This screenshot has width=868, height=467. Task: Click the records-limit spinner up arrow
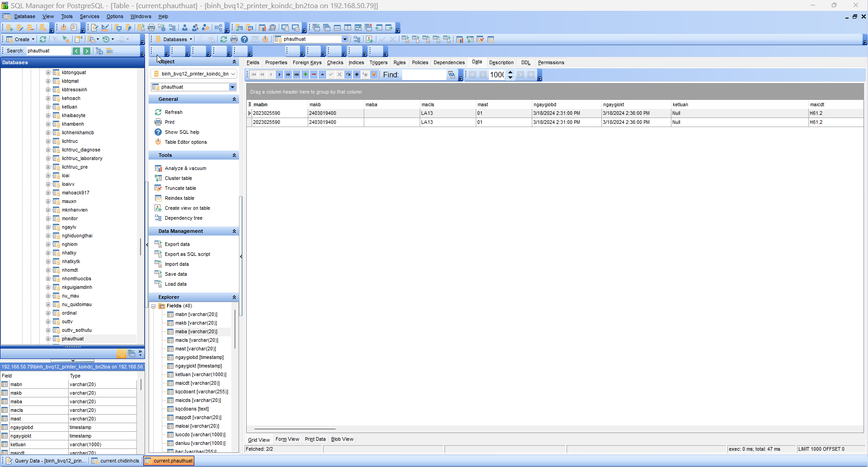click(x=511, y=72)
